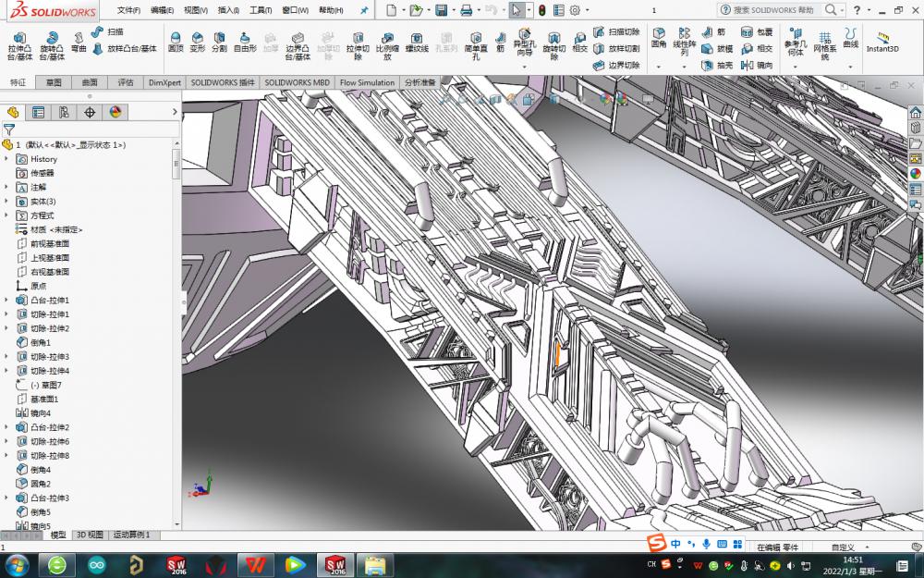Open the 异型孔向导 hole wizard
Image resolution: width=924 pixels, height=578 pixels.
pos(525,43)
